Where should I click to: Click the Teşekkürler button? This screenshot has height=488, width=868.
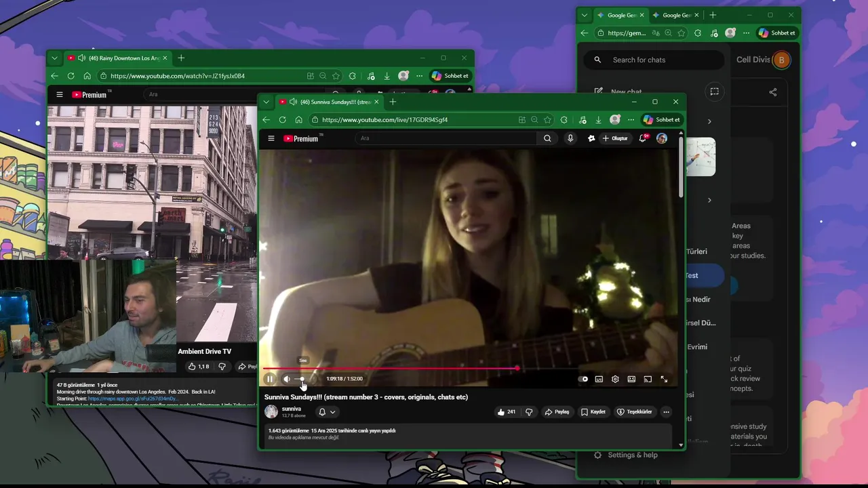point(634,411)
